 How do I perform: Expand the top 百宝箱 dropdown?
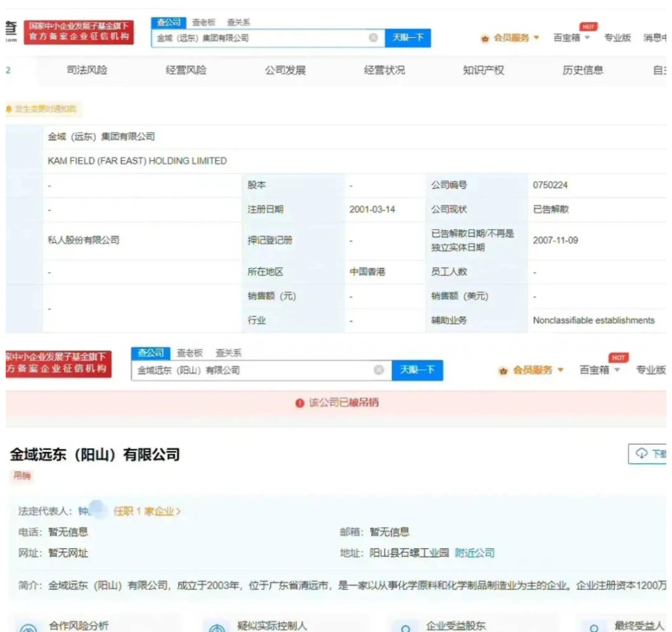(x=587, y=38)
